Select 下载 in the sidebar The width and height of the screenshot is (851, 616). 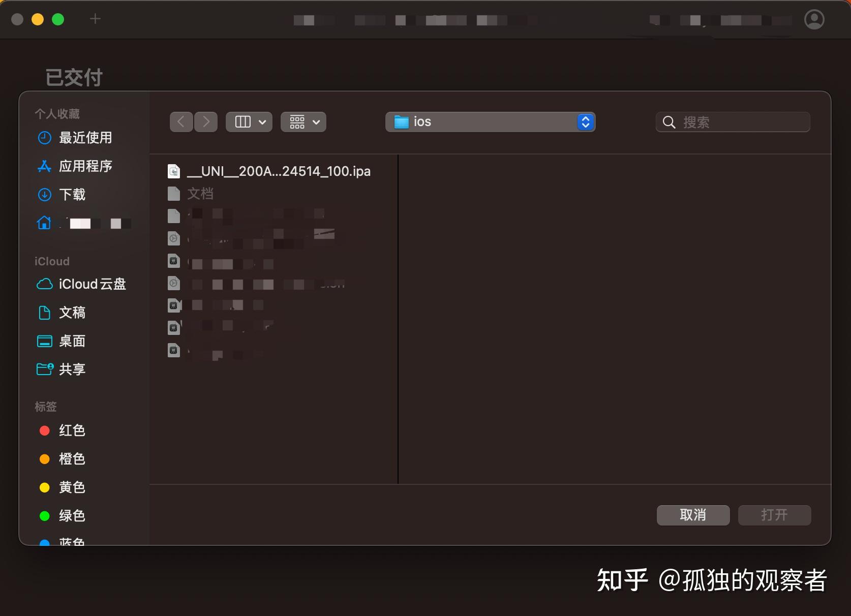point(72,195)
